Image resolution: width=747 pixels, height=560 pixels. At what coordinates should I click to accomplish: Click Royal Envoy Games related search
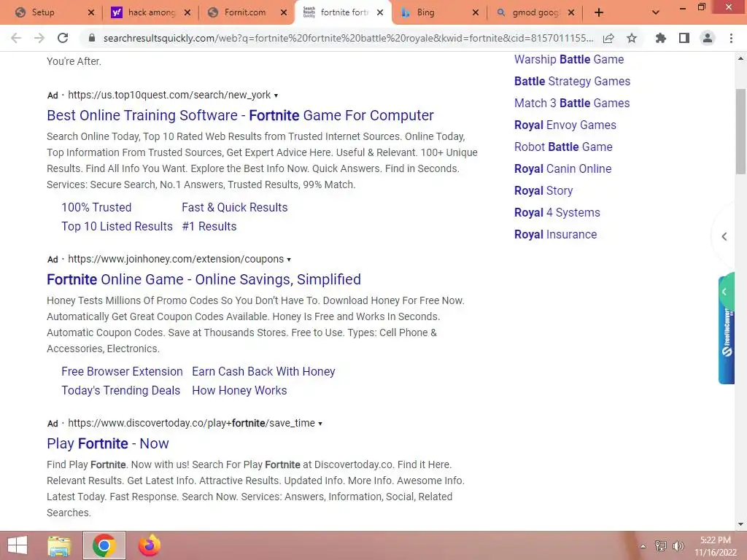click(565, 125)
